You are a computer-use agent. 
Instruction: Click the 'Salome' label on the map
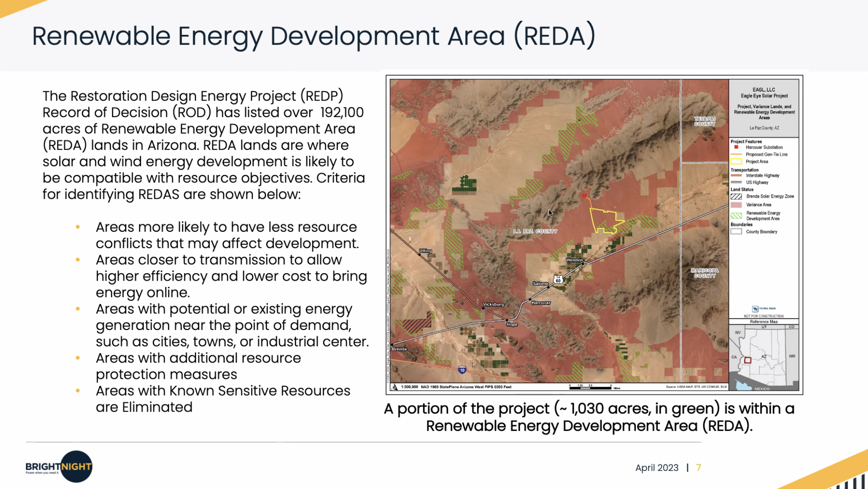[540, 283]
